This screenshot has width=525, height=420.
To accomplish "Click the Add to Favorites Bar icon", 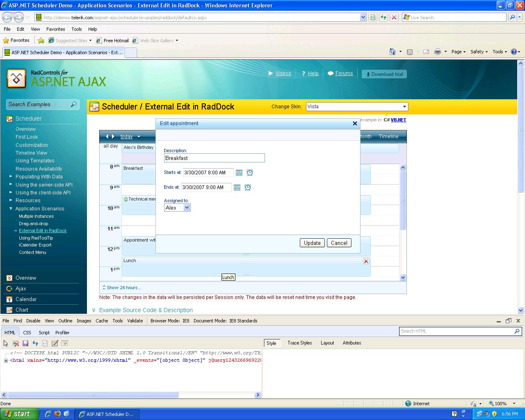I will (x=41, y=41).
